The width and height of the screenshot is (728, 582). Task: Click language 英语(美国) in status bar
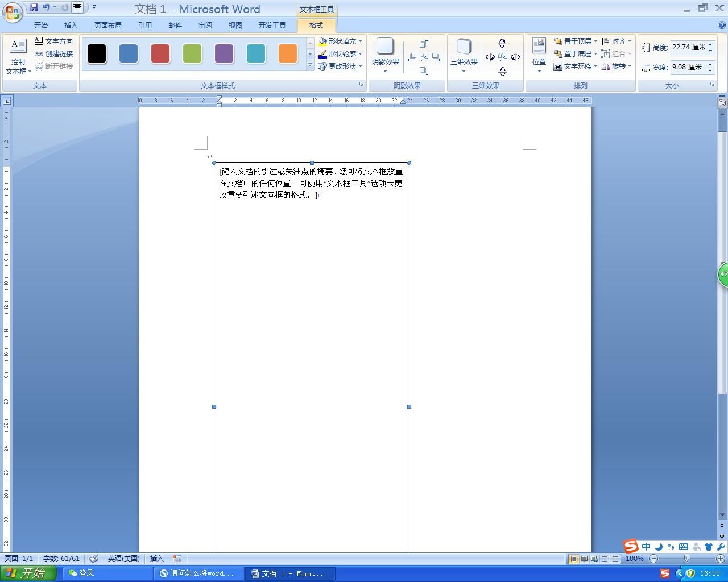tap(123, 559)
